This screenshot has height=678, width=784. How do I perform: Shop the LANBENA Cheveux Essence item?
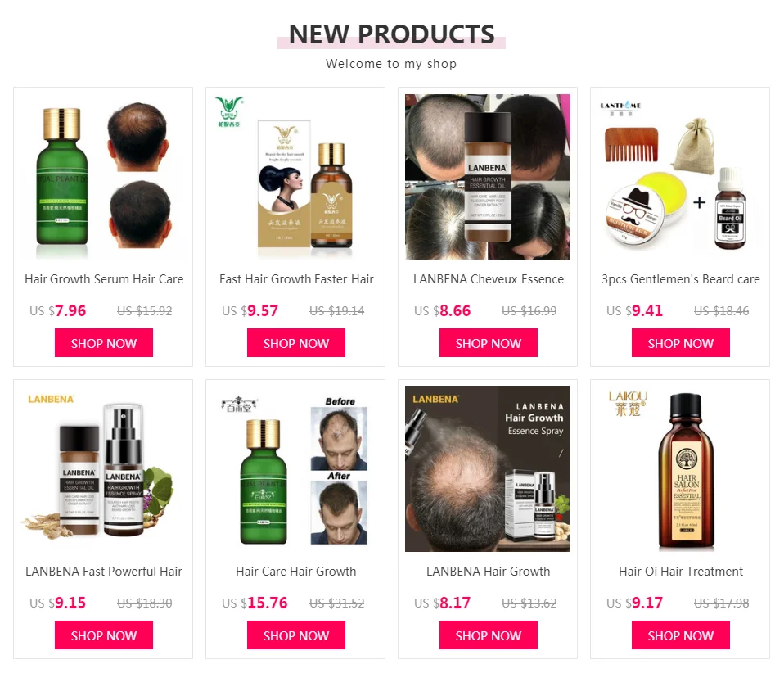488,343
